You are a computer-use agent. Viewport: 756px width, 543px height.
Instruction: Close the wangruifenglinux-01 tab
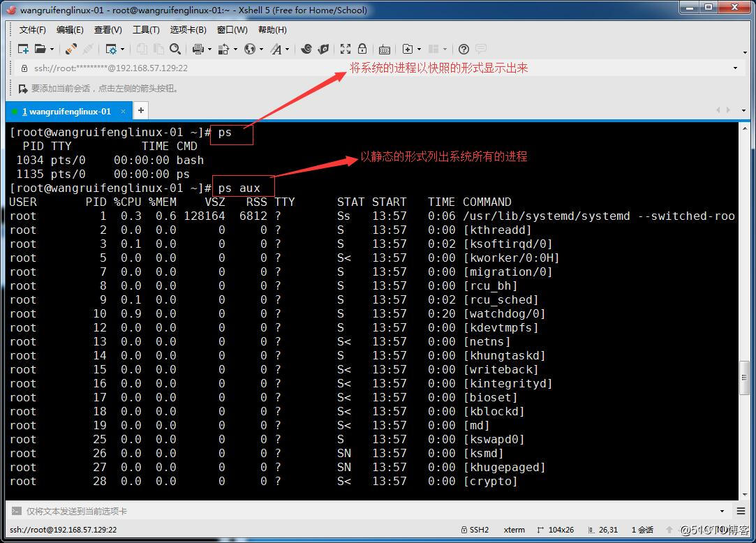(123, 112)
